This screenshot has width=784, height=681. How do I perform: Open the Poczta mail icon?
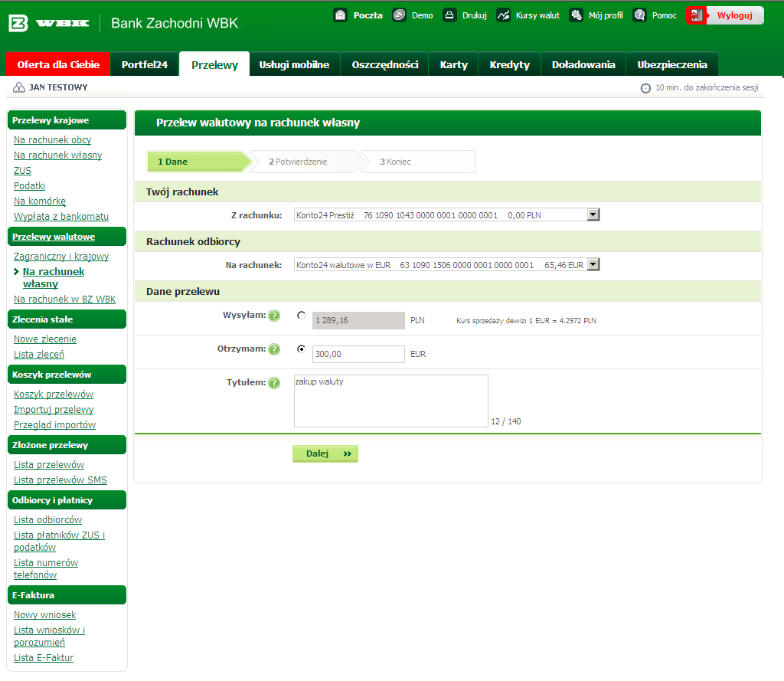click(x=341, y=15)
